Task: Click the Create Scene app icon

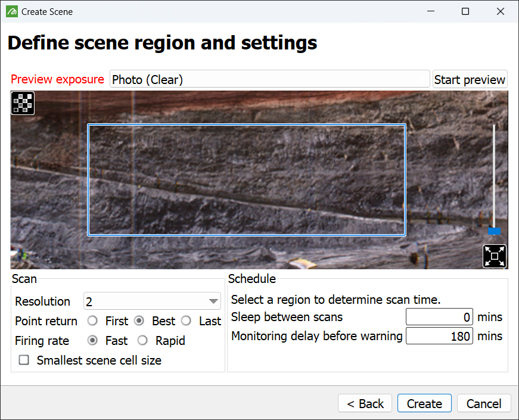Action: [12, 11]
